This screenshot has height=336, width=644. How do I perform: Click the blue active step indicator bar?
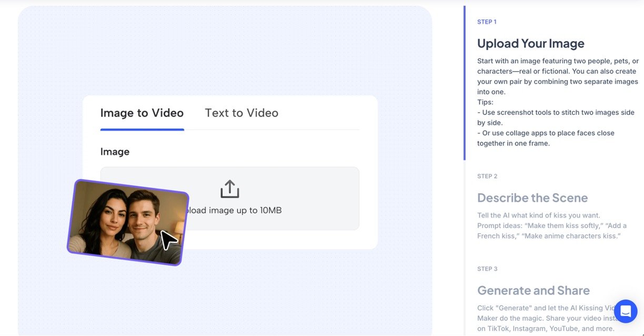465,83
